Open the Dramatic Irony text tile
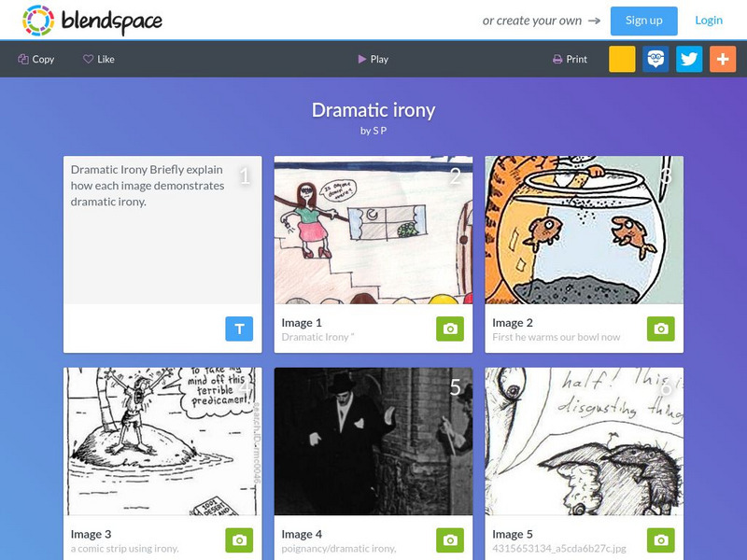The image size is (747, 560). click(x=162, y=230)
